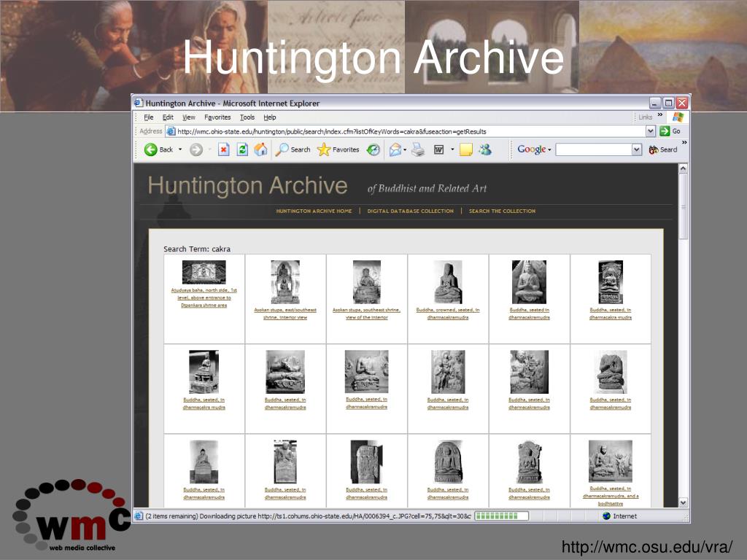This screenshot has height=560, width=747.
Task: Open the Messenger people icon
Action: tap(485, 149)
